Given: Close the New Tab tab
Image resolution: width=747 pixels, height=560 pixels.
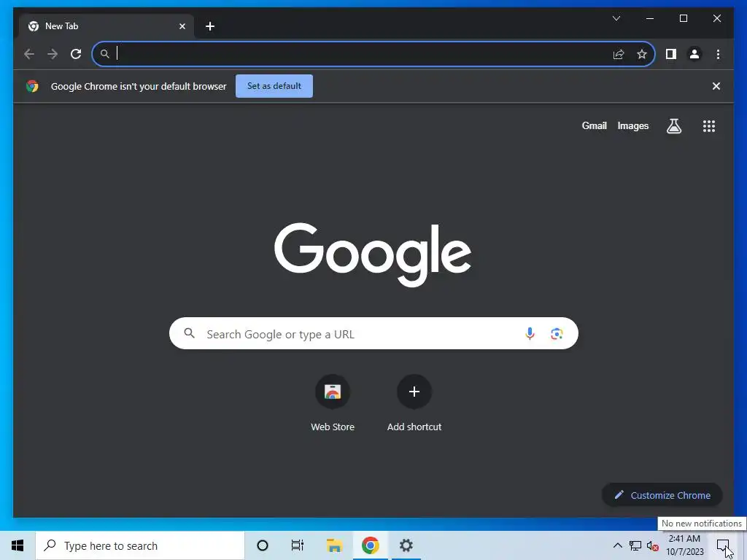Looking at the screenshot, I should click(x=182, y=26).
